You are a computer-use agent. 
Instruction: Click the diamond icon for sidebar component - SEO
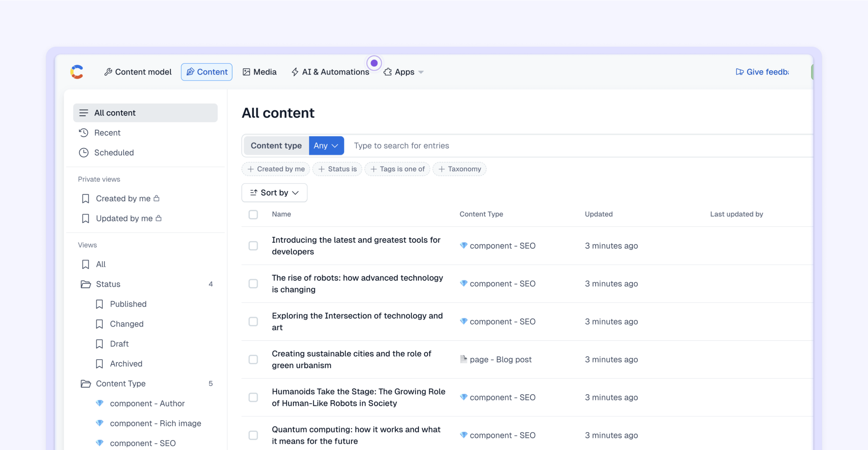[x=99, y=443]
